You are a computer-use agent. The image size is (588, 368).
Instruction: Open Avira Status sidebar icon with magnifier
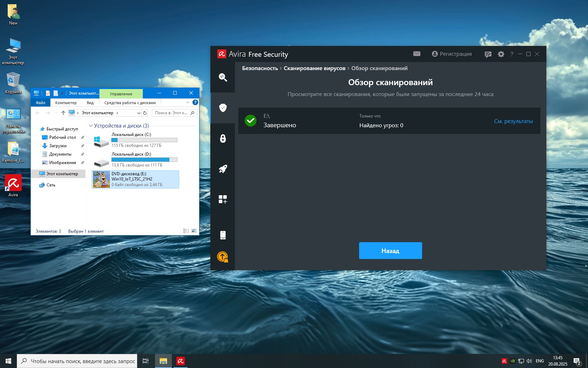[223, 77]
